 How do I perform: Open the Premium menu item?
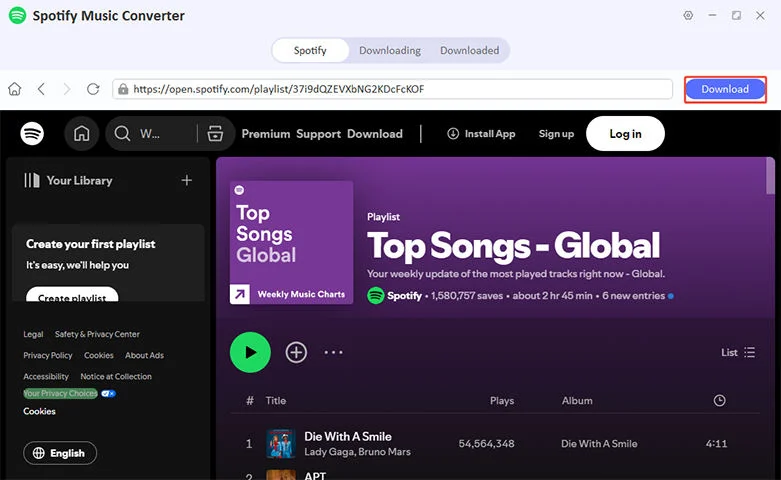point(266,133)
